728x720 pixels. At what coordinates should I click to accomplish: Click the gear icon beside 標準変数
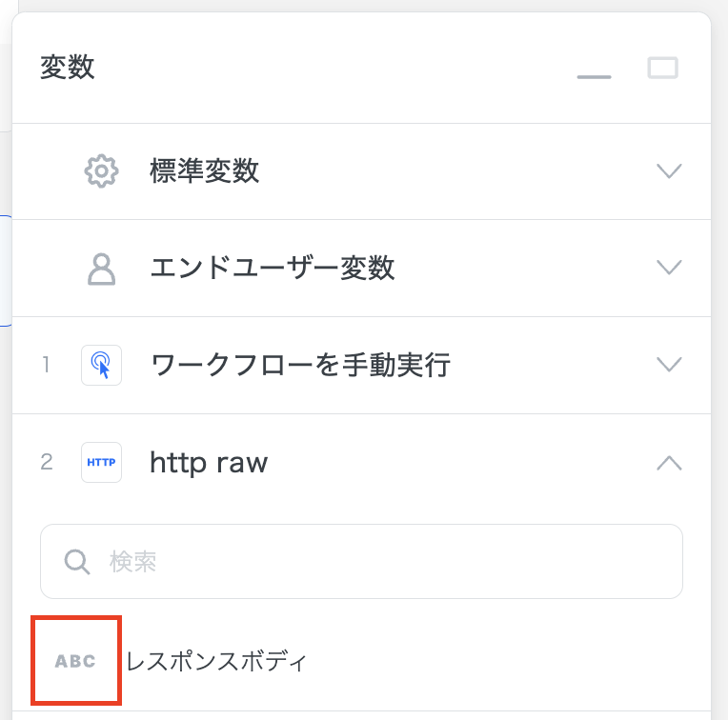click(x=101, y=171)
